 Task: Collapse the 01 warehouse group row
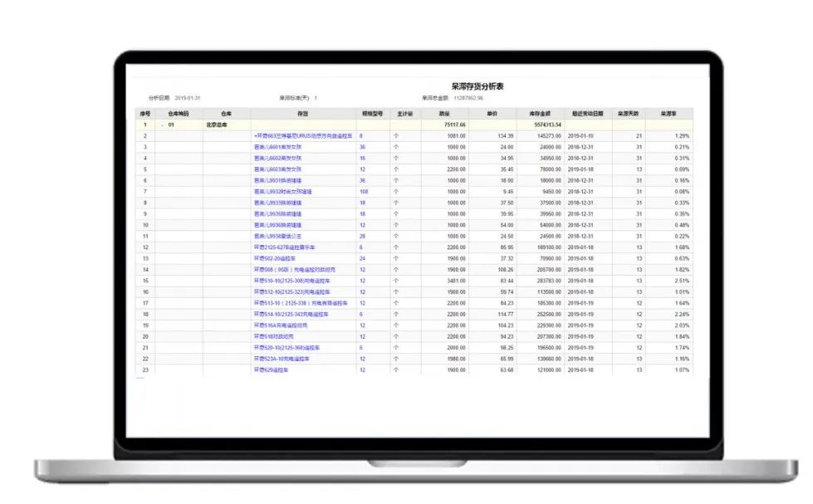click(x=162, y=125)
